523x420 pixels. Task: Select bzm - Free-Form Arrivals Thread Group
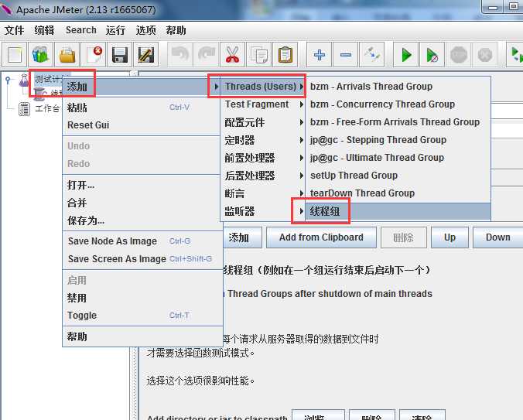(398, 122)
